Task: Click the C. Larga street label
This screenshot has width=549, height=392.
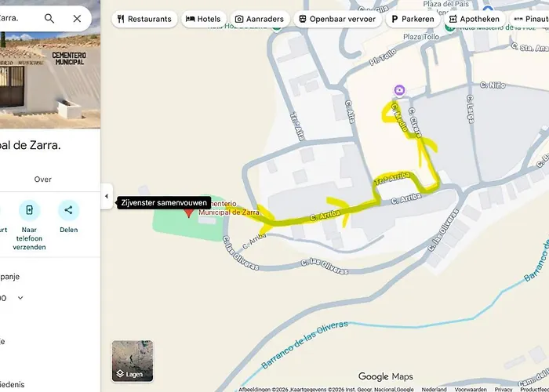Action: [471, 109]
